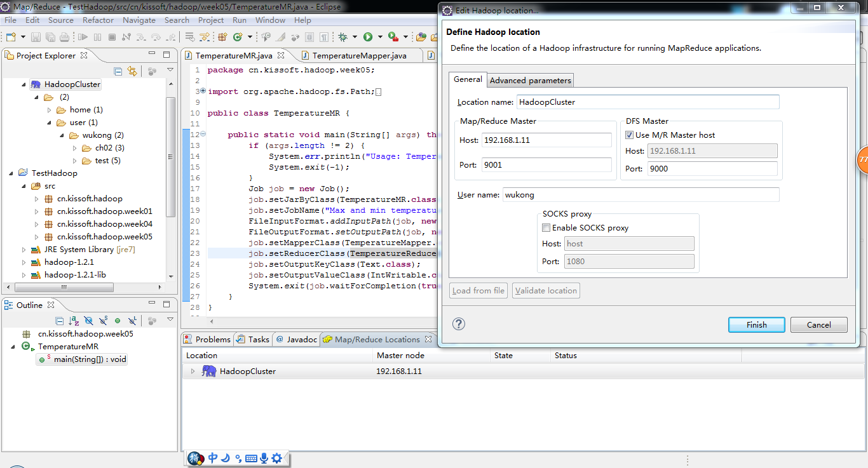The height and width of the screenshot is (468, 868).
Task: Click the Location name input field
Action: point(648,102)
